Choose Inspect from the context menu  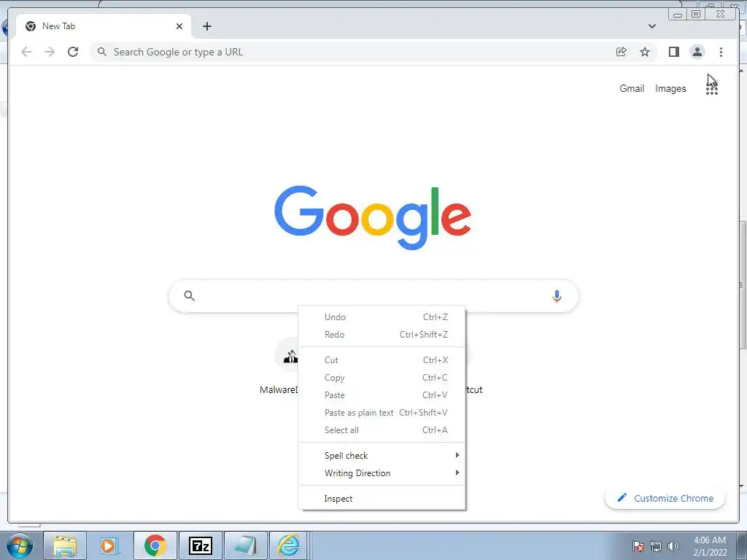[382, 499]
